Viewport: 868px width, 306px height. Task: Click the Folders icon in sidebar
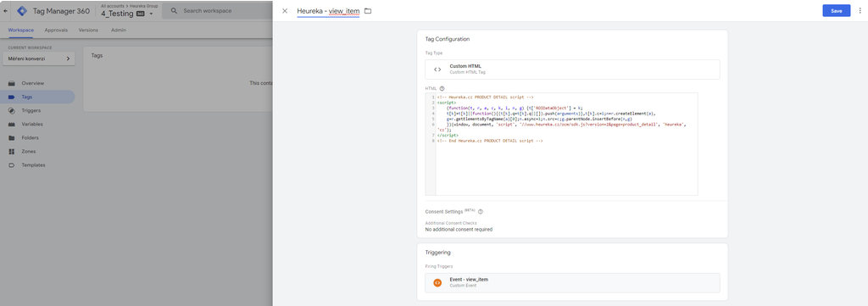tap(11, 138)
